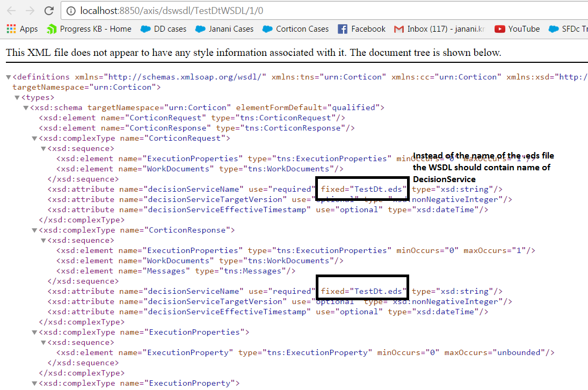Click the targetNamespace="urn:Corticon" line
This screenshot has width=588, height=390.
[x=86, y=87]
